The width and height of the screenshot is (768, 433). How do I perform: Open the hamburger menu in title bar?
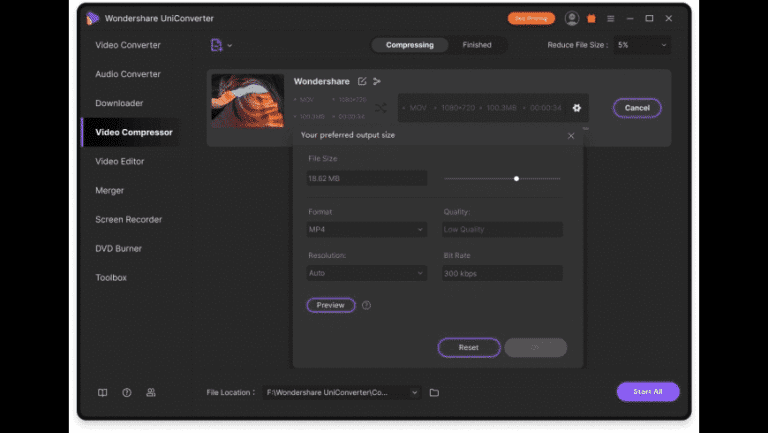click(x=610, y=18)
